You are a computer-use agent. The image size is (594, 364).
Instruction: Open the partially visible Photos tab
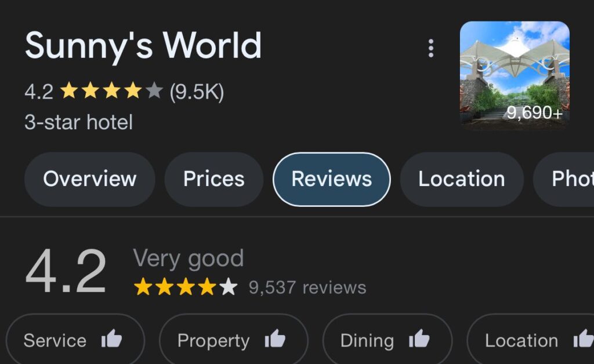pyautogui.click(x=564, y=179)
